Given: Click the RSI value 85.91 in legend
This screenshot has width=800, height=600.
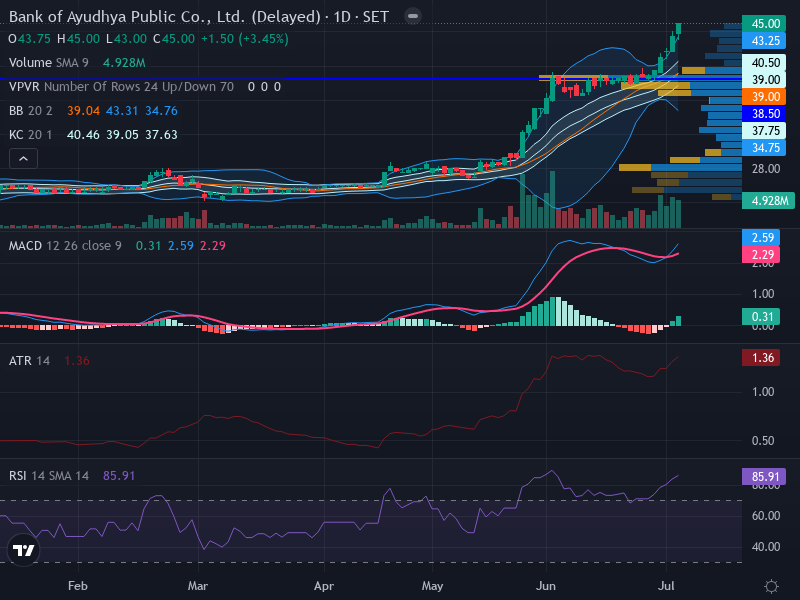Looking at the screenshot, I should (x=119, y=476).
